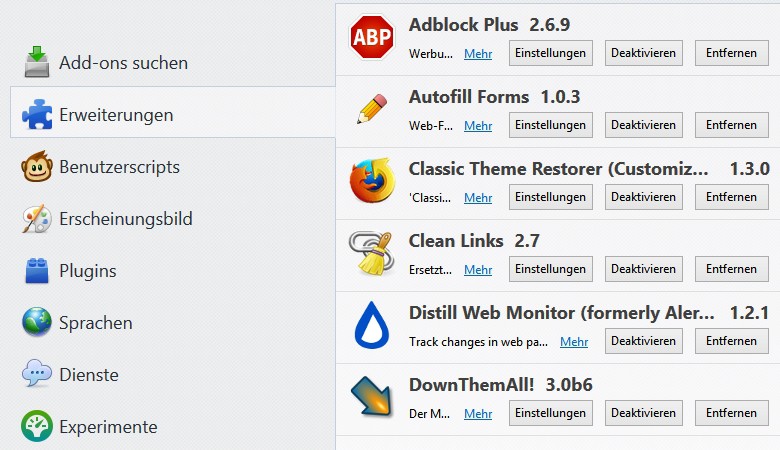
Task: Expand Adblock Plus details via Mehr
Action: coord(478,54)
